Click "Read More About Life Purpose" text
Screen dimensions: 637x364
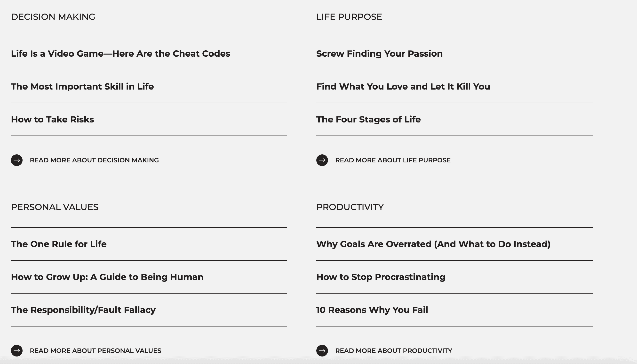click(x=393, y=160)
